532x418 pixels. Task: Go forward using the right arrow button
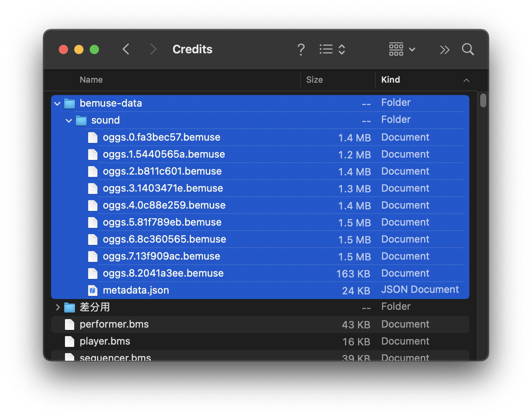153,49
